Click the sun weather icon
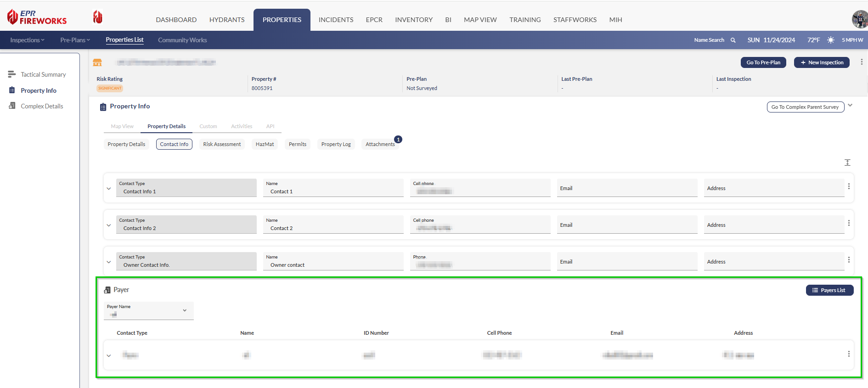The height and width of the screenshot is (388, 868). tap(830, 40)
